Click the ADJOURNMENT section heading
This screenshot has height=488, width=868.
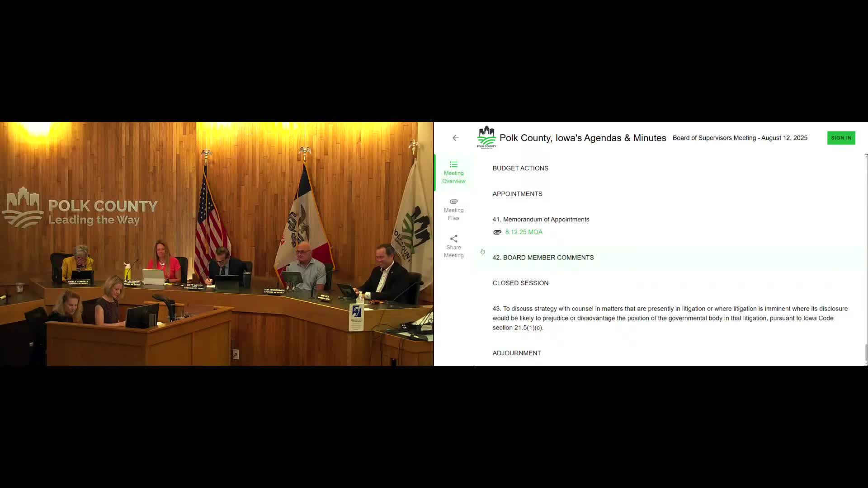tap(517, 353)
